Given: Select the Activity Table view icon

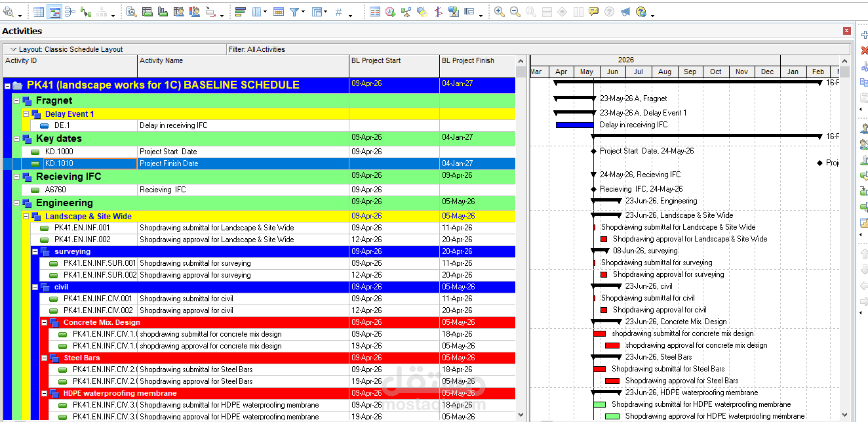Looking at the screenshot, I should point(39,12).
